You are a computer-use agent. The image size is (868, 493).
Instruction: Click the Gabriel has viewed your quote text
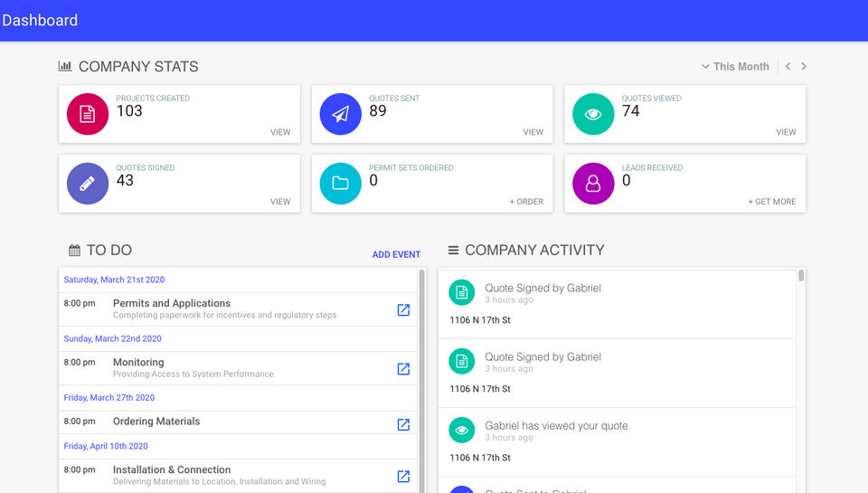pyautogui.click(x=556, y=425)
